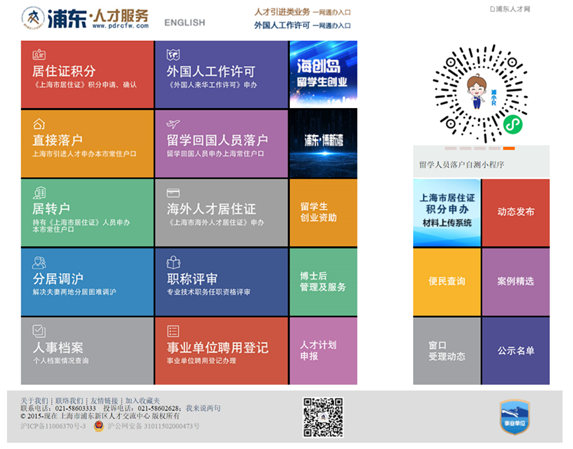Open the 分居调沪 tile
Image resolution: width=573 pixels, height=449 pixels.
(87, 282)
